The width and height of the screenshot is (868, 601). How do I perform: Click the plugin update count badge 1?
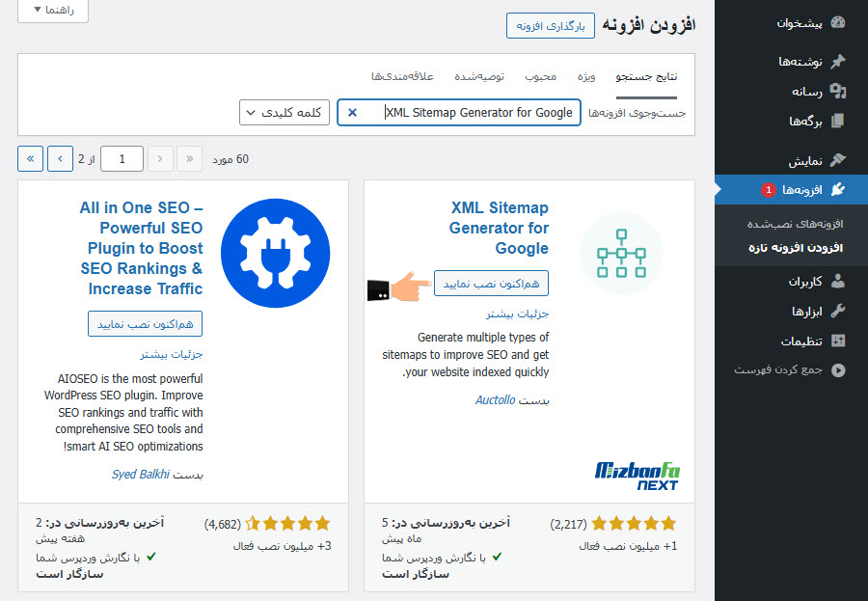pos(769,190)
